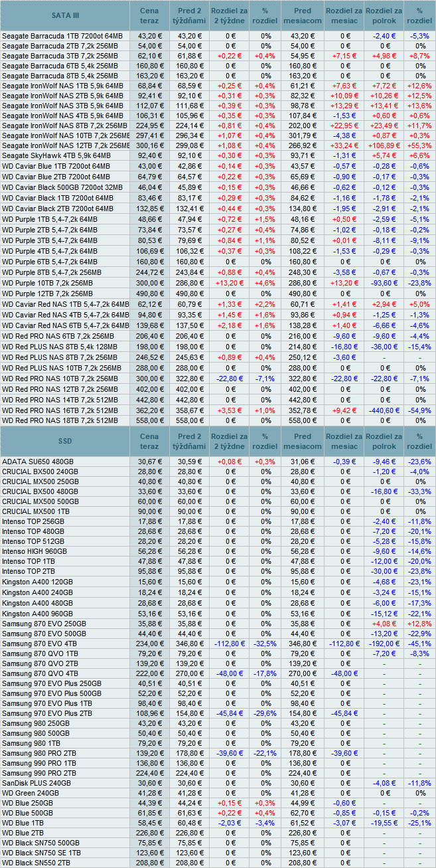Click WD Red PRO NAS 6TB 7,2k name
This screenshot has height=868, width=436.
[x=58, y=337]
